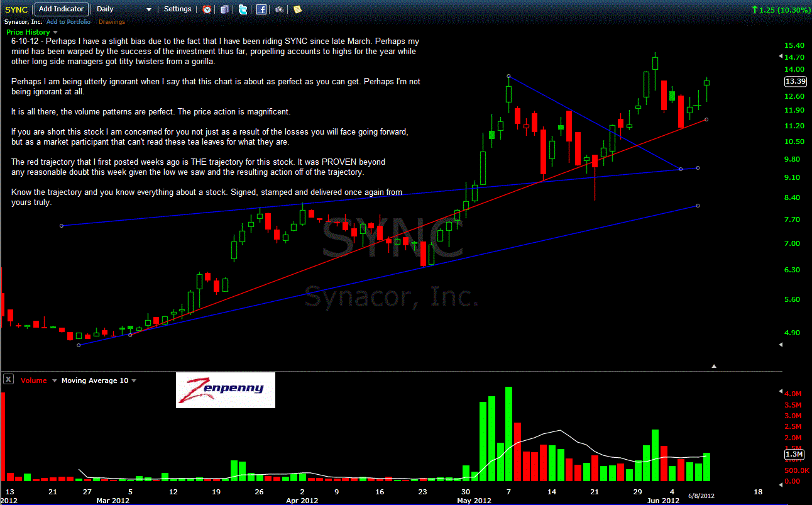Open the Drawings link
The width and height of the screenshot is (812, 505).
(x=112, y=22)
